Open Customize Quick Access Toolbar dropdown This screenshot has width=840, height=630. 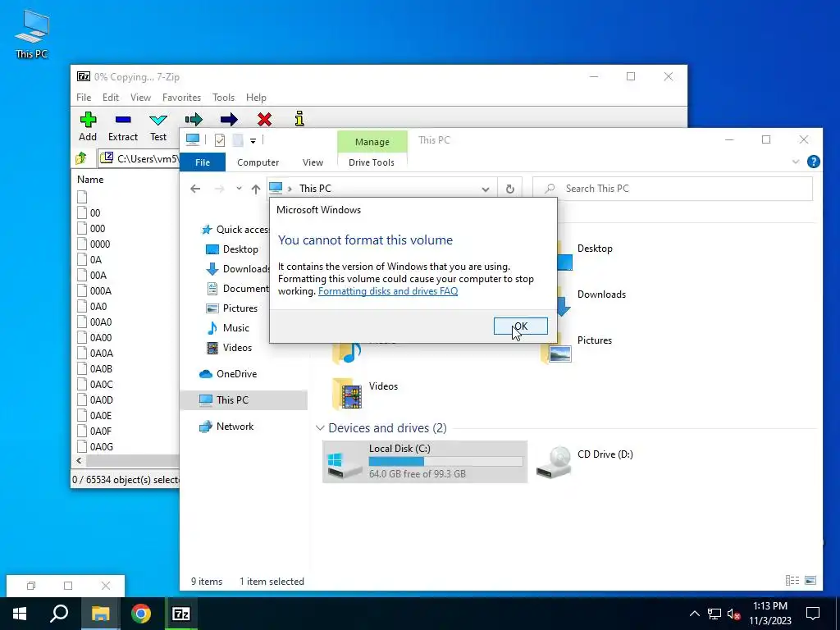click(x=253, y=141)
